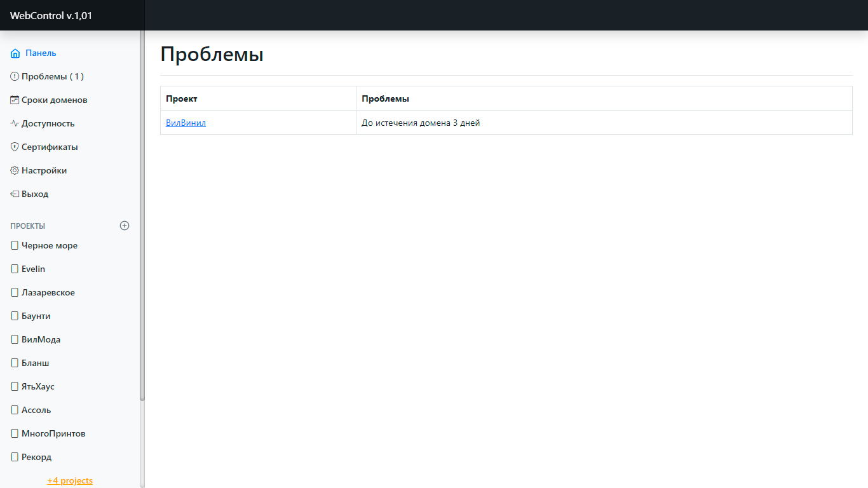Select the ЯтьХаус project in sidebar
Viewport: 868px width, 488px height.
38,387
